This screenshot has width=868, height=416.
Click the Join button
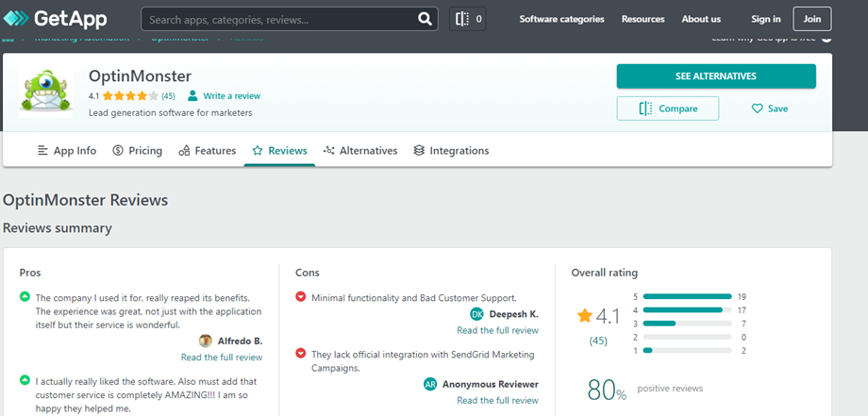[812, 19]
